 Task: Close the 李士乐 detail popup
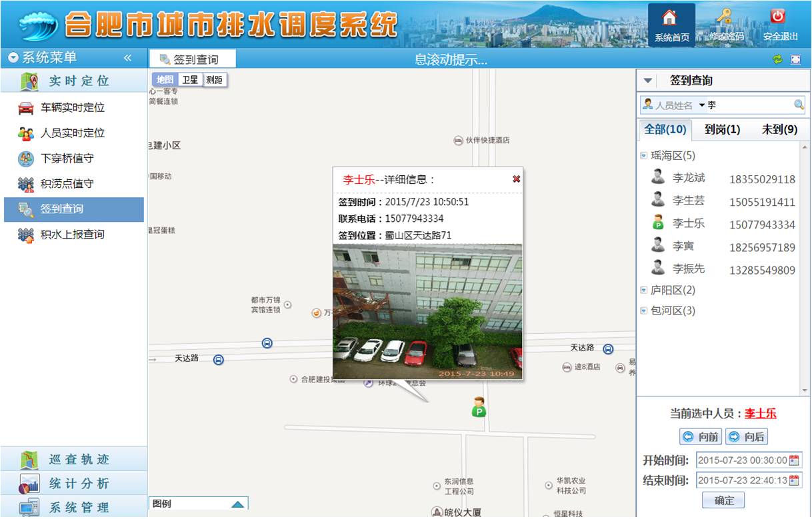click(516, 179)
